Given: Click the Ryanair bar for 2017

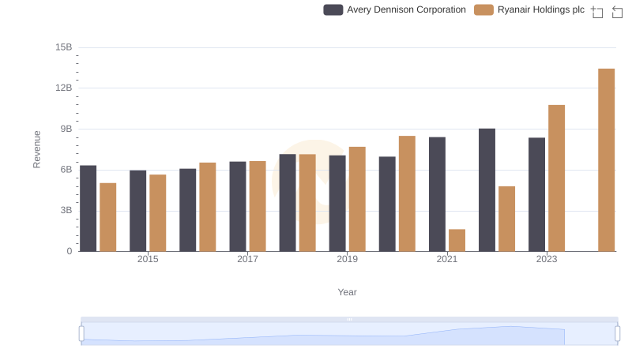Looking at the screenshot, I should pos(258,206).
